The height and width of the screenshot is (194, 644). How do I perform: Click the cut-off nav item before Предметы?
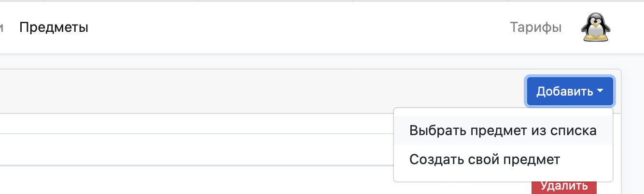[2, 28]
